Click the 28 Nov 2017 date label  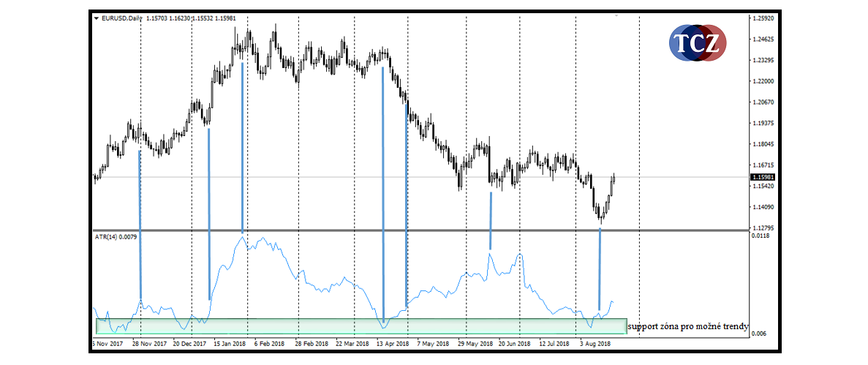[x=149, y=342]
